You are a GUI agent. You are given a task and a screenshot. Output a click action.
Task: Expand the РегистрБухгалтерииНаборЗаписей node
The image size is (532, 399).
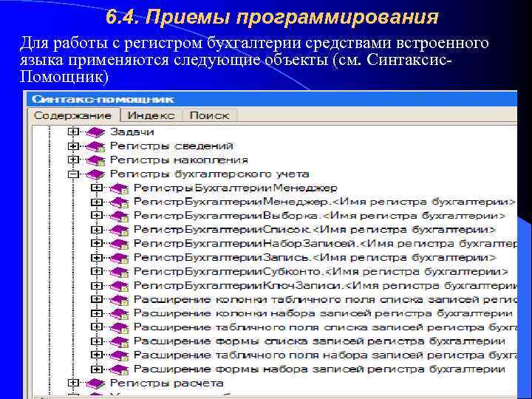[97, 243]
